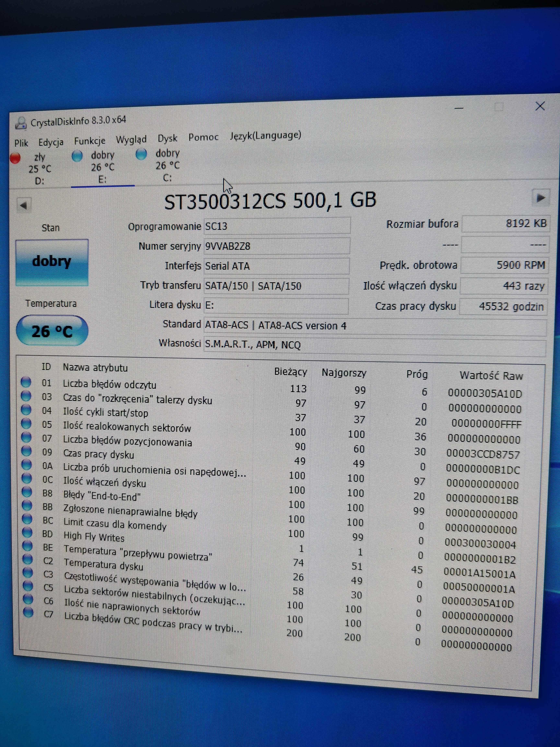Click status orb for attribute C3 Częstotliwość błędów
Screen dimensions: 560x747
28,572
